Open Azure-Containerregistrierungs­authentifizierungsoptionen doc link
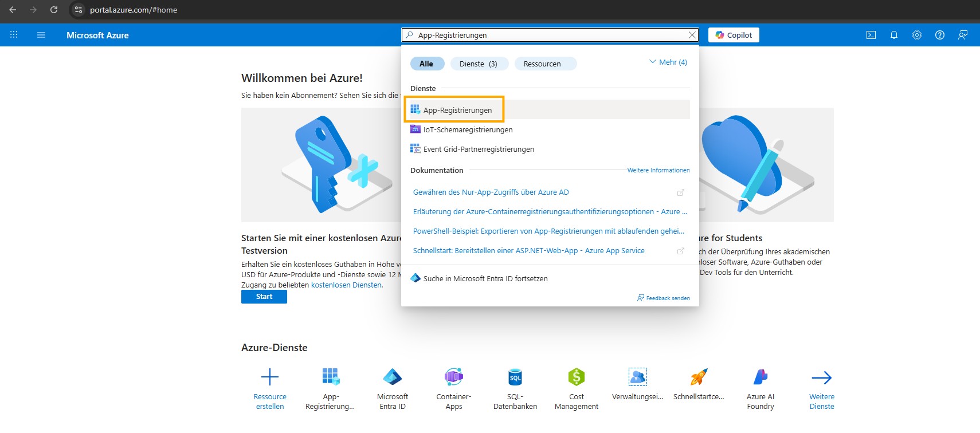This screenshot has height=433, width=980. tap(550, 211)
